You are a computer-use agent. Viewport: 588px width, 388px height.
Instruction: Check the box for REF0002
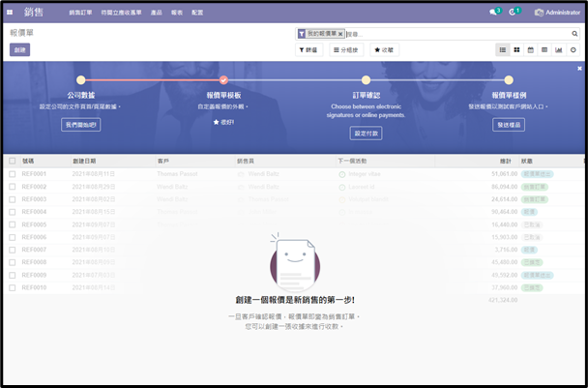(13, 187)
